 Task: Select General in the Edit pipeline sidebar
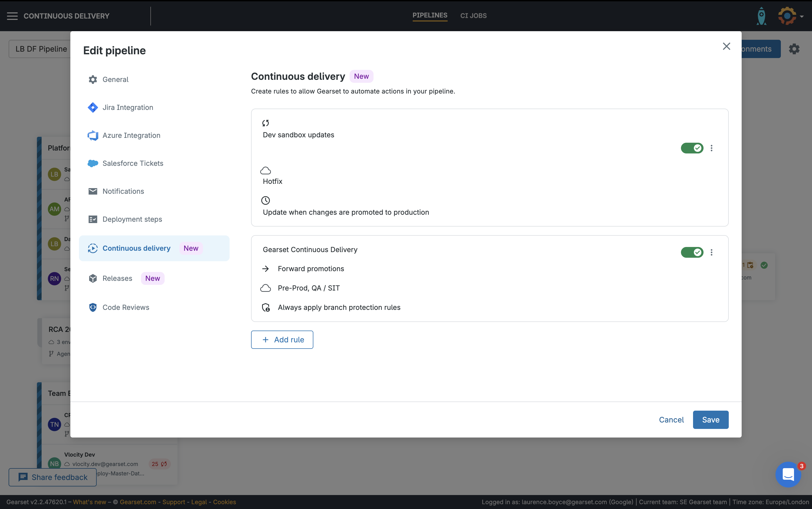(x=154, y=80)
